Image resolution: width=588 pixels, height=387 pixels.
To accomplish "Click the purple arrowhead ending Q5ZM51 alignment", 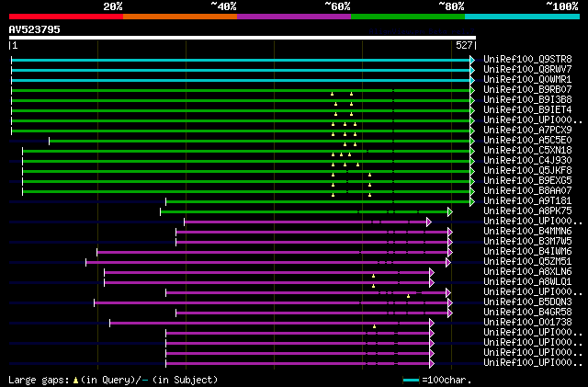I will [x=448, y=263].
